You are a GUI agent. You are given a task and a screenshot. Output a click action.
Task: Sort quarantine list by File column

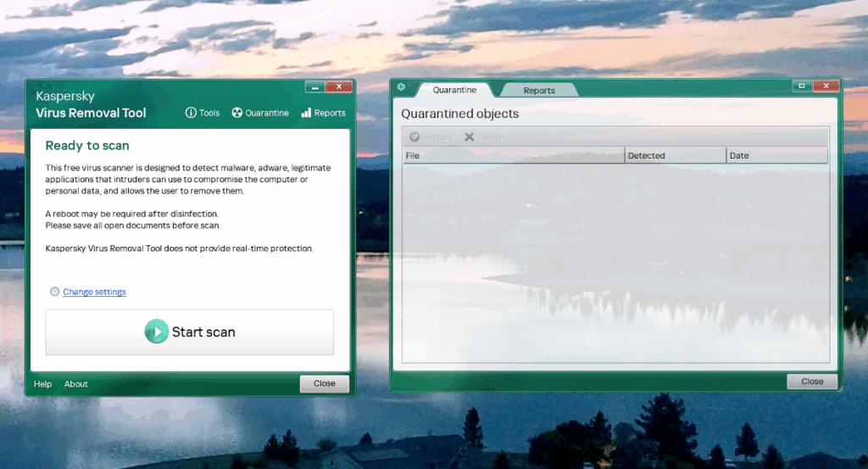514,155
